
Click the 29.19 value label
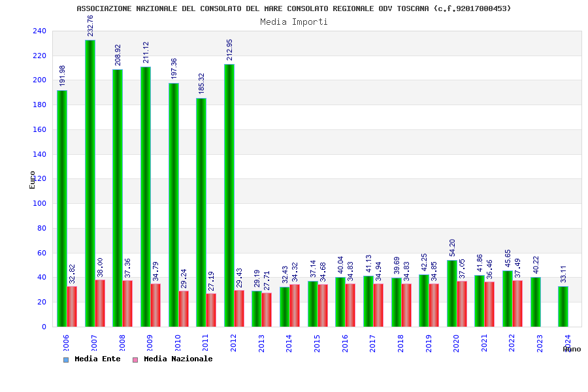(257, 278)
